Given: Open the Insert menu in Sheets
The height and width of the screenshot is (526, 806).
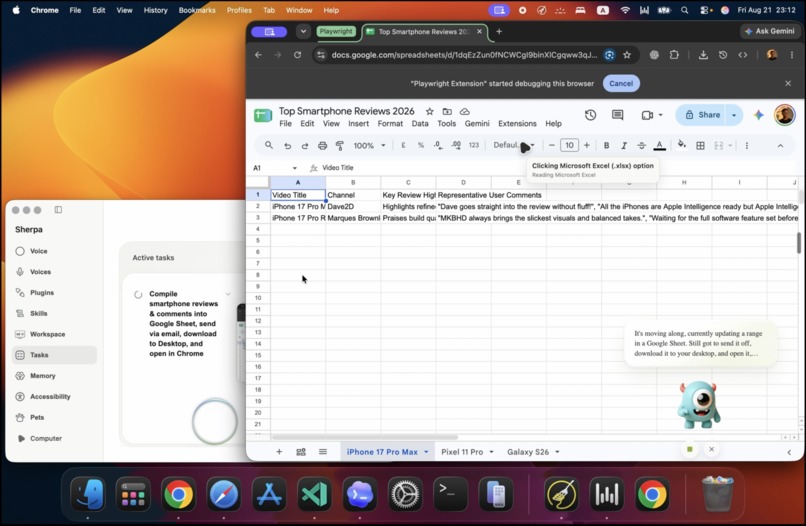Looking at the screenshot, I should tap(358, 124).
